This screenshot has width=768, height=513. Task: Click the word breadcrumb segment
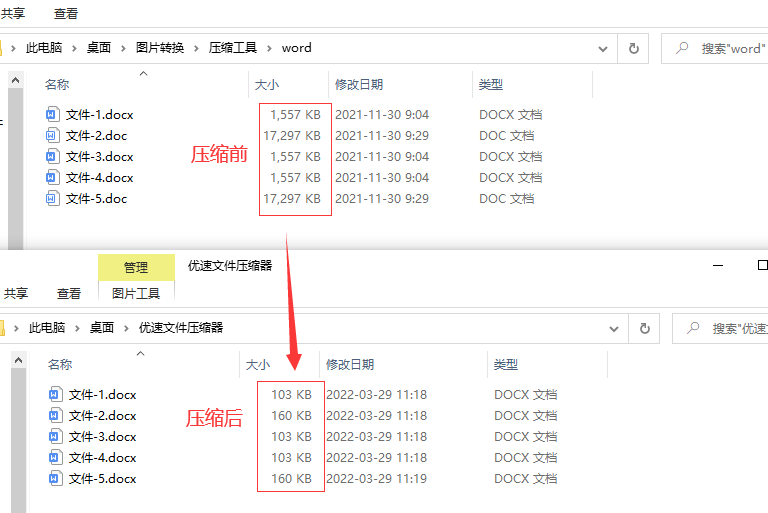pyautogui.click(x=296, y=48)
